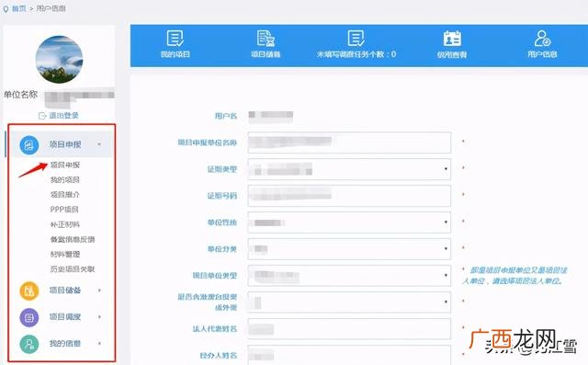This screenshot has width=588, height=365.
Task: Click the 退出登录 link text
Action: coord(63,116)
